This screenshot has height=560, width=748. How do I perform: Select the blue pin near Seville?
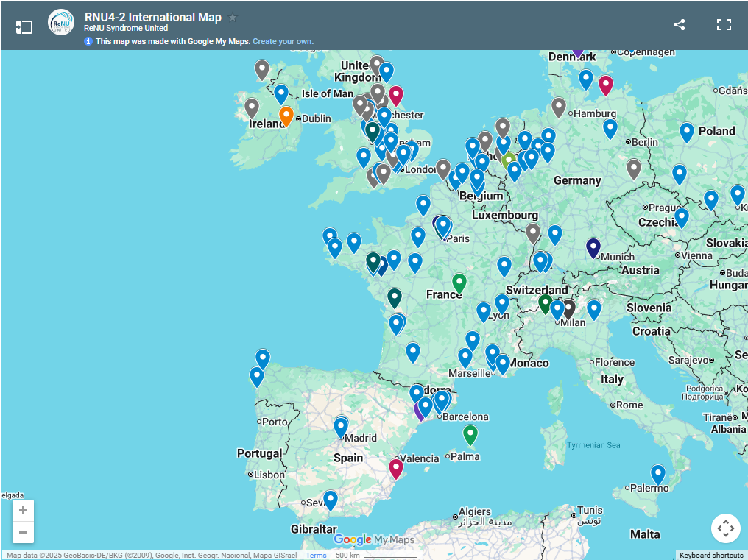330,500
